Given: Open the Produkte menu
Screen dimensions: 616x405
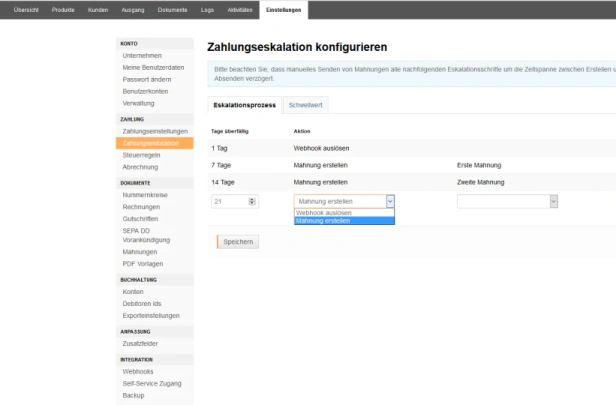Looking at the screenshot, I should 63,10.
